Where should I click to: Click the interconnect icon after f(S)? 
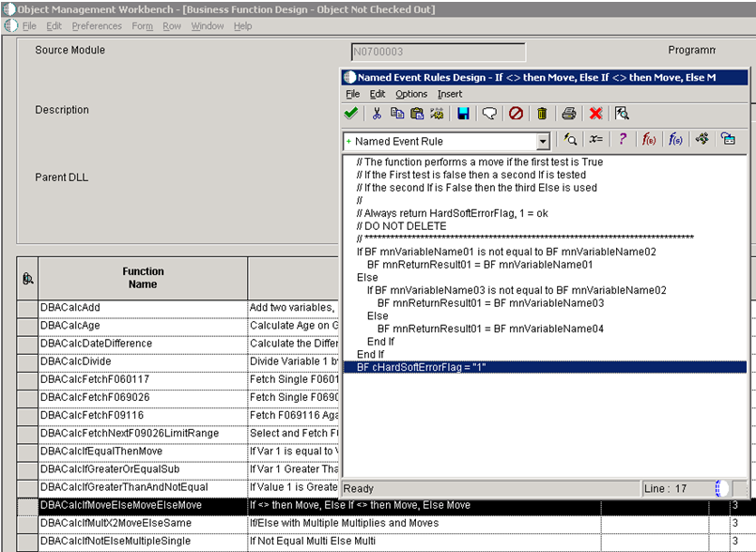pyautogui.click(x=702, y=139)
